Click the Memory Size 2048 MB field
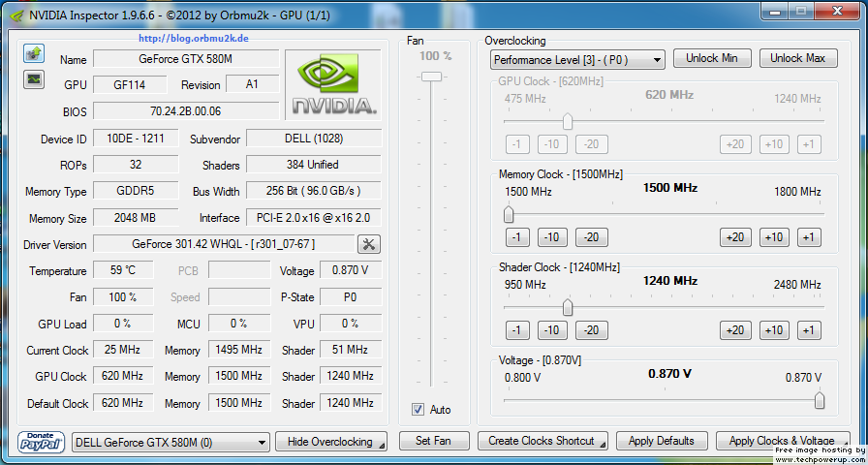The height and width of the screenshot is (465, 868). point(136,217)
